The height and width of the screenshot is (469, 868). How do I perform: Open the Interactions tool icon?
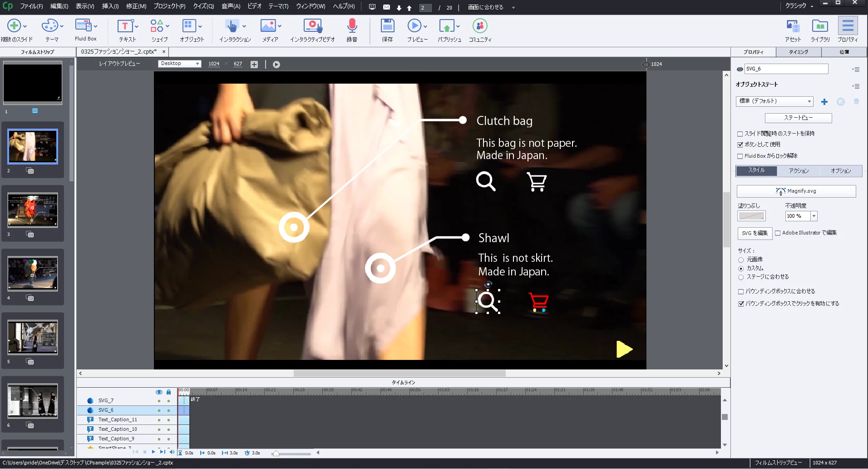(232, 26)
